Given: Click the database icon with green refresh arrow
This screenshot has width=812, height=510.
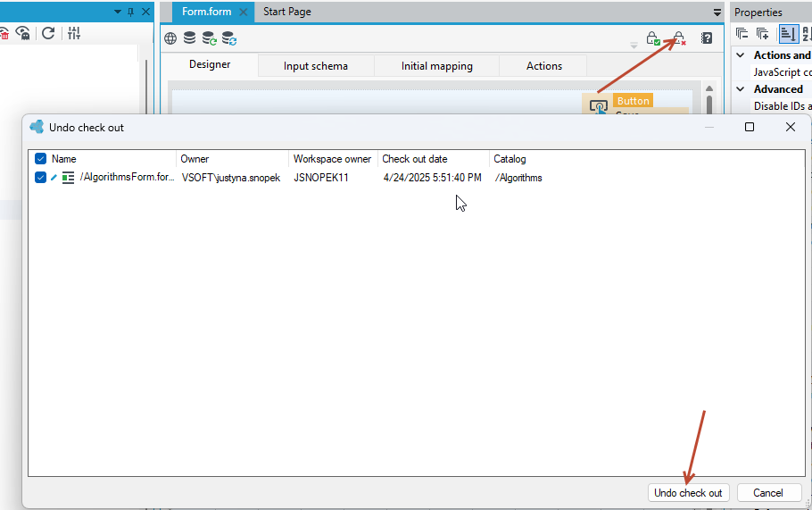Looking at the screenshot, I should tap(209, 38).
